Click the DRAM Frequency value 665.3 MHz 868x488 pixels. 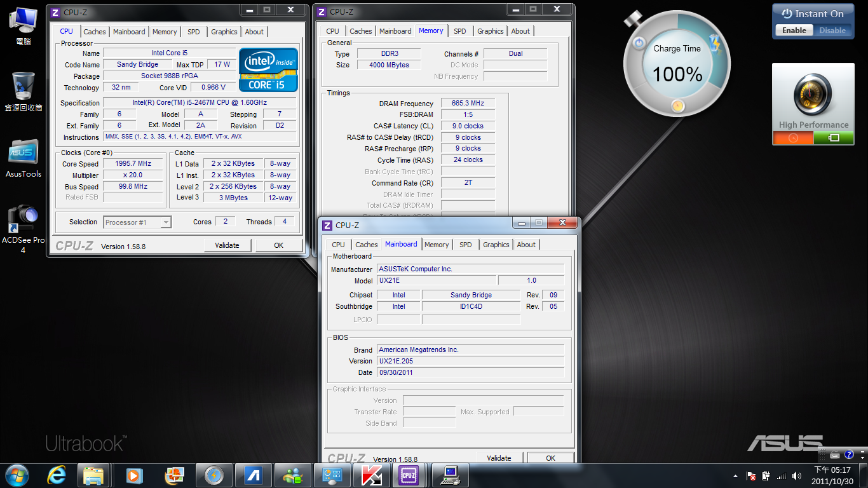click(468, 103)
